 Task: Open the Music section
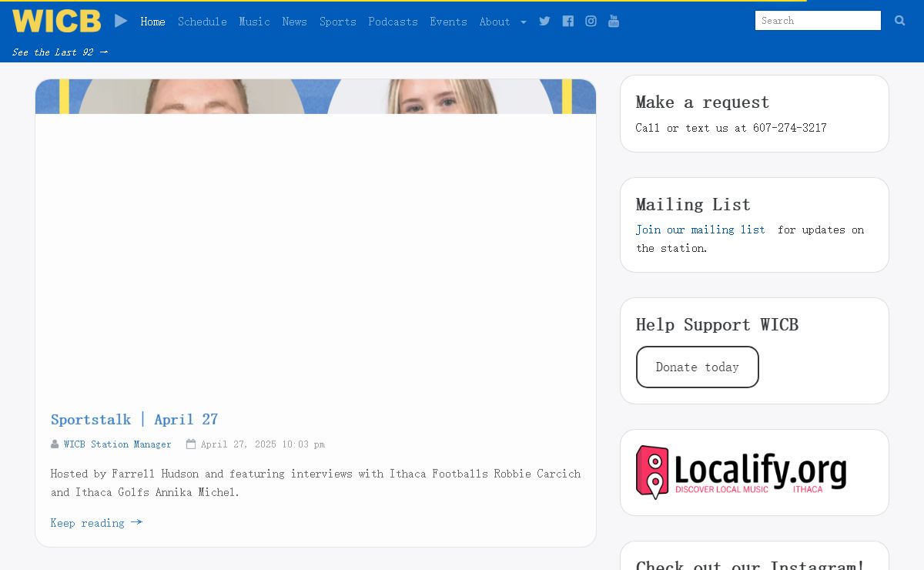254,22
